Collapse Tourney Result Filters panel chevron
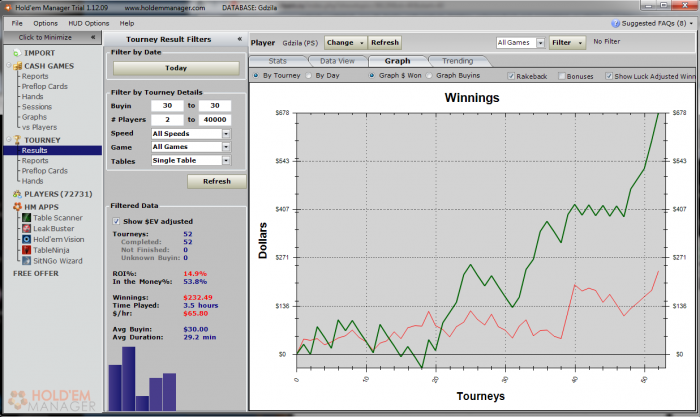 point(240,39)
